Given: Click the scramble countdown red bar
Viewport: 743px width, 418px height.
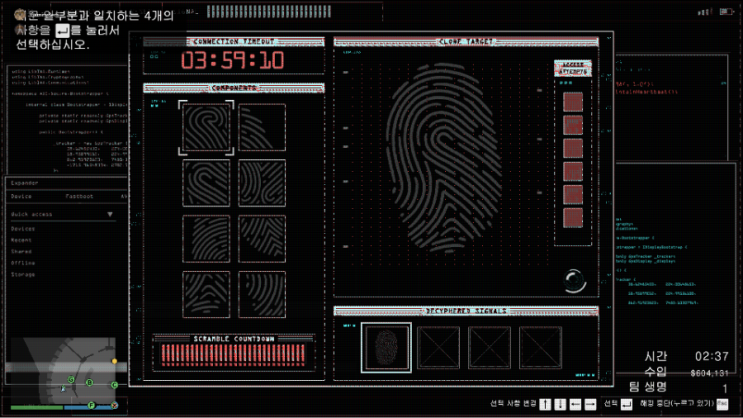Looking at the screenshot, I should coord(233,355).
